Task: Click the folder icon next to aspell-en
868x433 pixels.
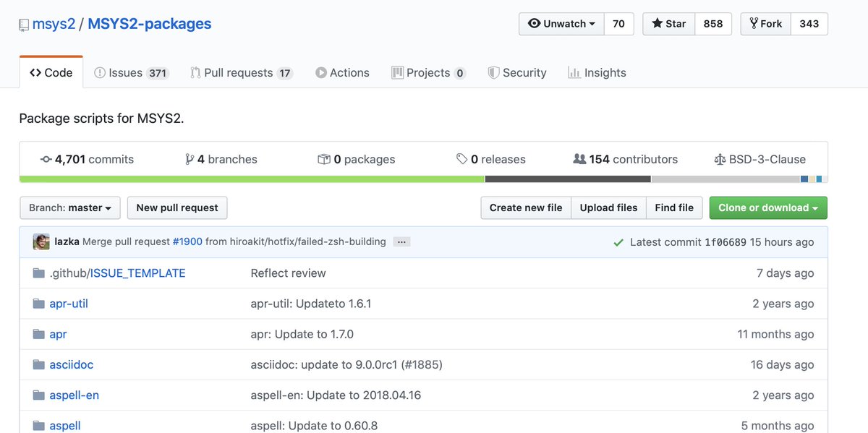Action: [x=39, y=395]
